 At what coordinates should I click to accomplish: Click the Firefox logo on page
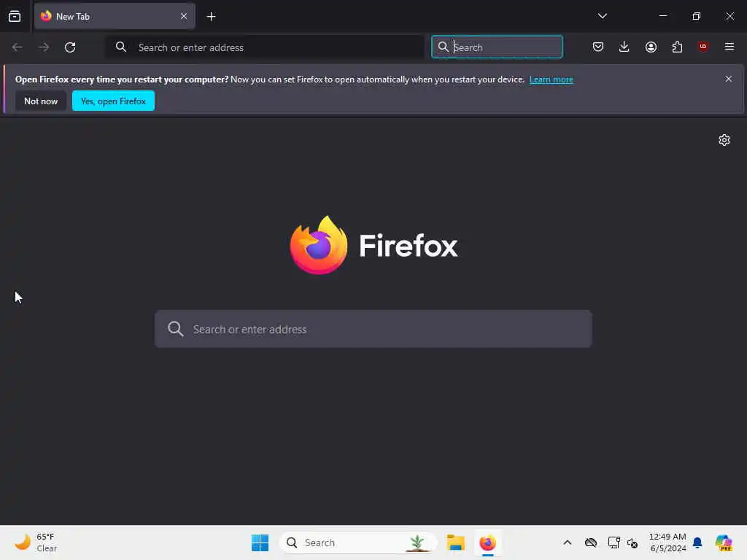tap(373, 245)
